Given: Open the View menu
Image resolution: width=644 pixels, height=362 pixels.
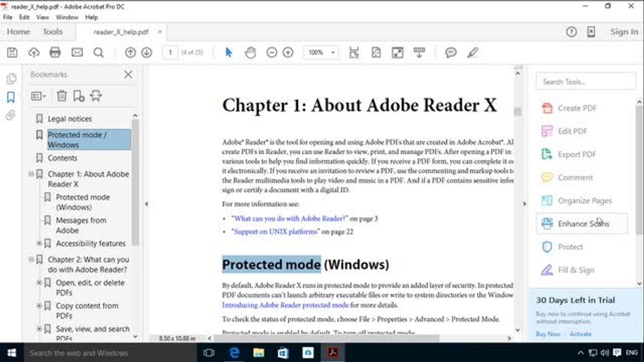Looking at the screenshot, I should [x=43, y=17].
